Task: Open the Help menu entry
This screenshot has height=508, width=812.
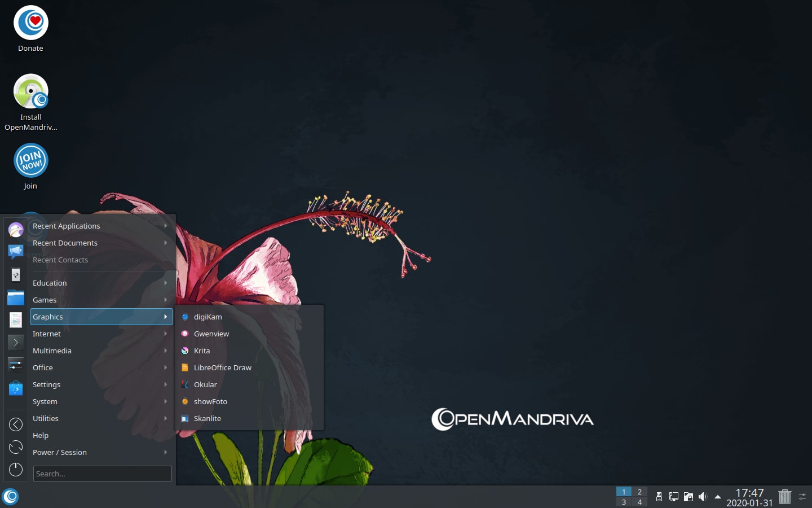Action: tap(41, 435)
